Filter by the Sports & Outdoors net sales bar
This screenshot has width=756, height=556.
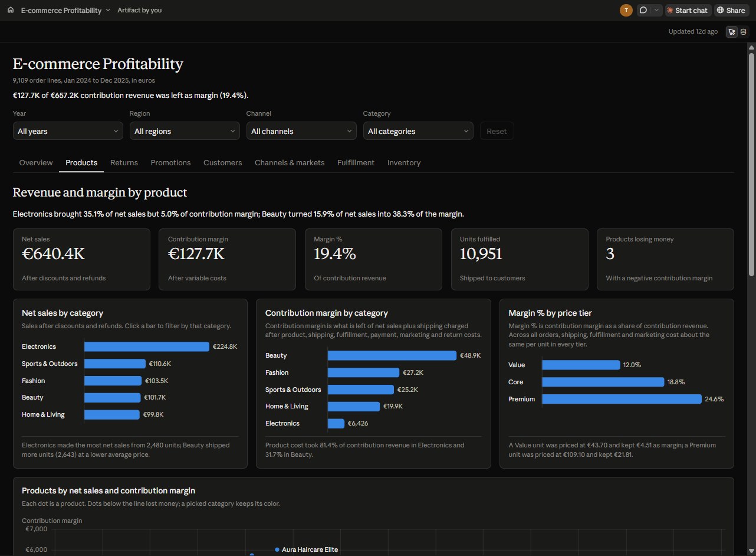[x=115, y=364]
